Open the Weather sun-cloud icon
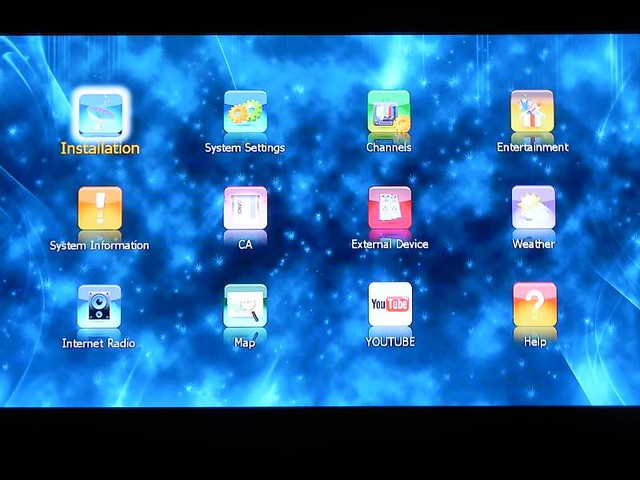The image size is (640, 480). [533, 207]
